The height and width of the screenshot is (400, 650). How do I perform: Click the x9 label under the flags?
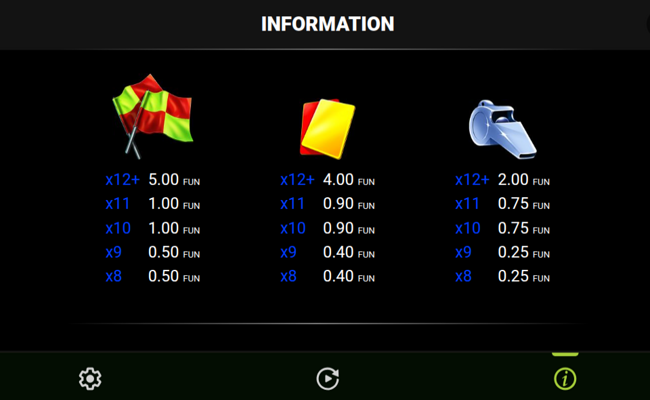pyautogui.click(x=114, y=252)
